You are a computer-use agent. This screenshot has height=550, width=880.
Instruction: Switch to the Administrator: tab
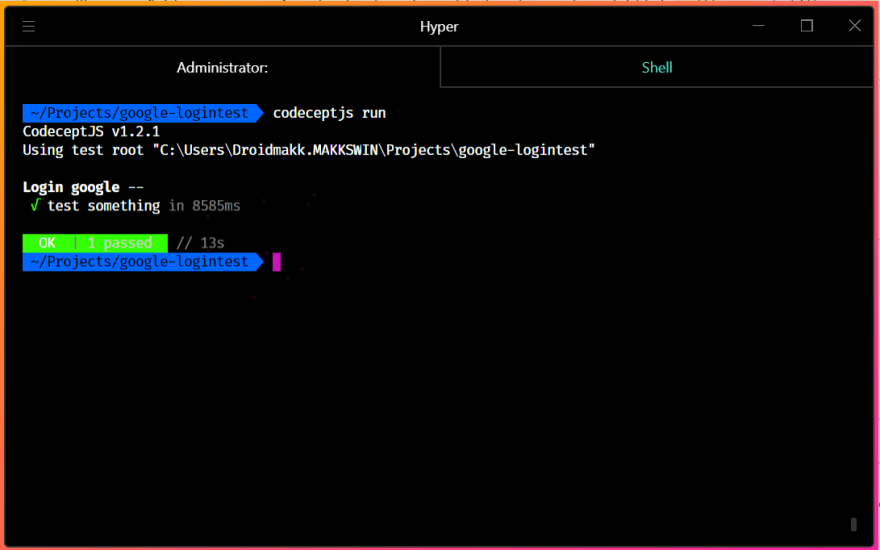click(x=222, y=67)
